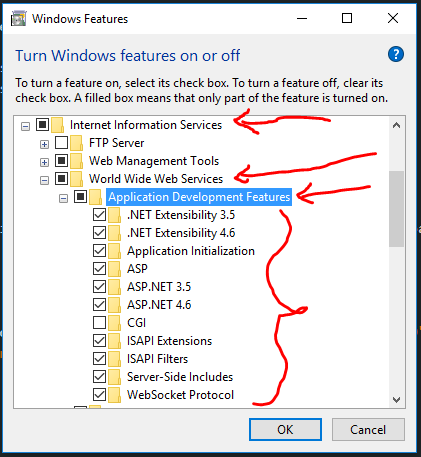421x457 pixels.
Task: Click the Windows Features title bar icon
Action: coord(18,19)
